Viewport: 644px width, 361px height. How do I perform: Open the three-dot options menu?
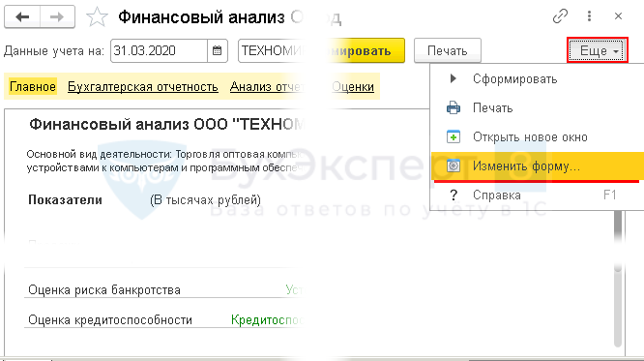(x=590, y=16)
